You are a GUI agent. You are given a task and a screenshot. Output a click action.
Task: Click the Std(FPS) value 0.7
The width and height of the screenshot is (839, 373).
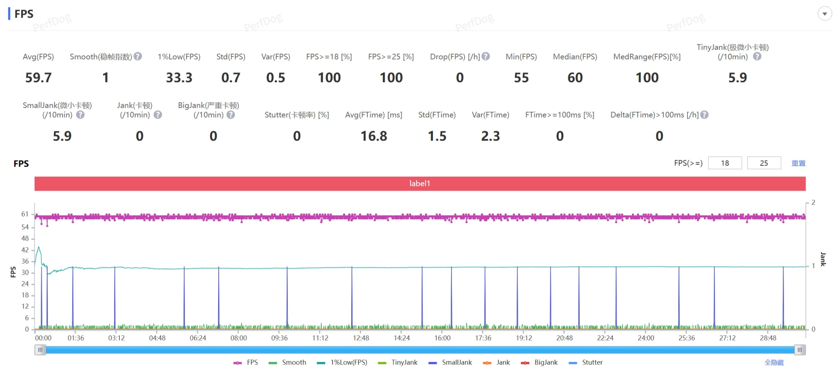[x=231, y=78]
